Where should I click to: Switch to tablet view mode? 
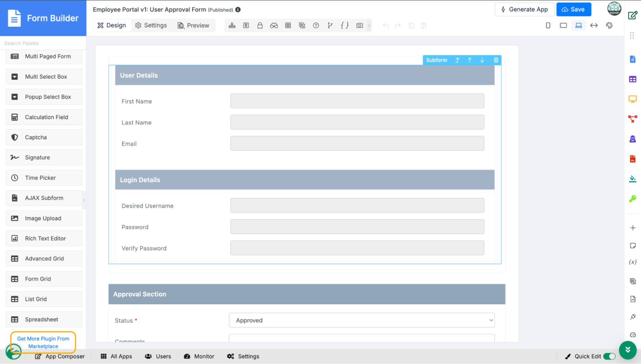pyautogui.click(x=563, y=26)
